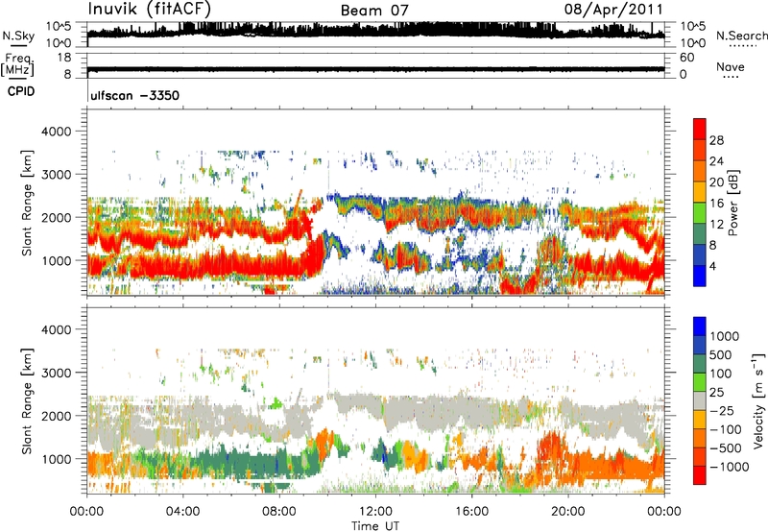Image resolution: width=768 pixels, height=532 pixels.
Task: Click the '20:00' time axis tick label
Action: pos(568,511)
